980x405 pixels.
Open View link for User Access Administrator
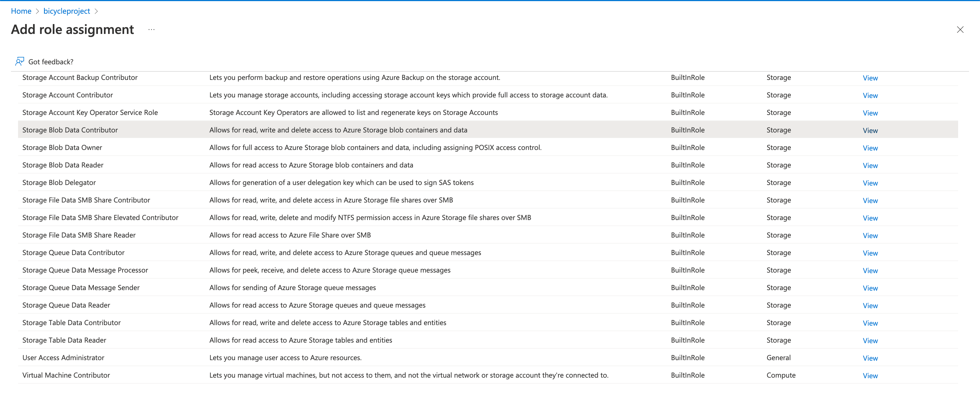pyautogui.click(x=870, y=358)
